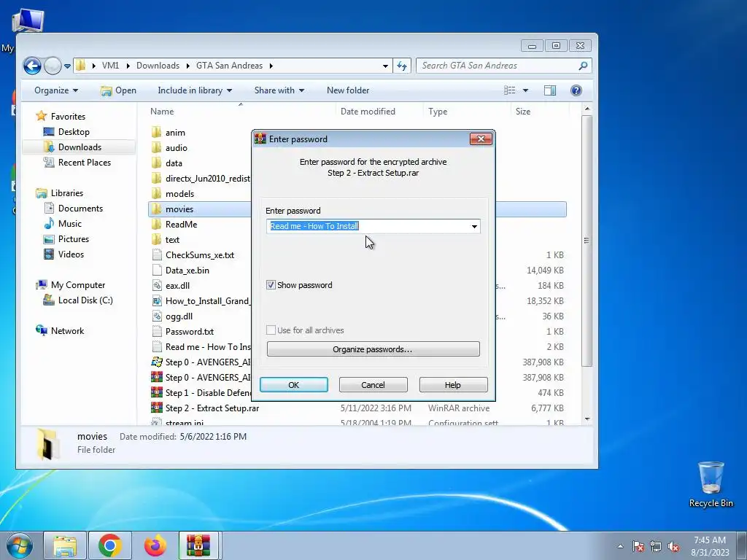
Task: Open the Share with menu
Action: 279,90
